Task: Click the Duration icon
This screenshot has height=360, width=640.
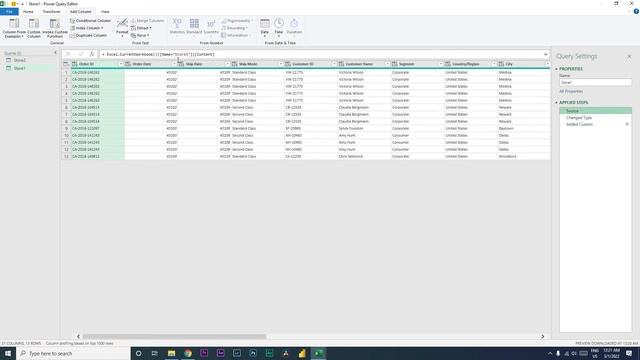Action: (294, 23)
